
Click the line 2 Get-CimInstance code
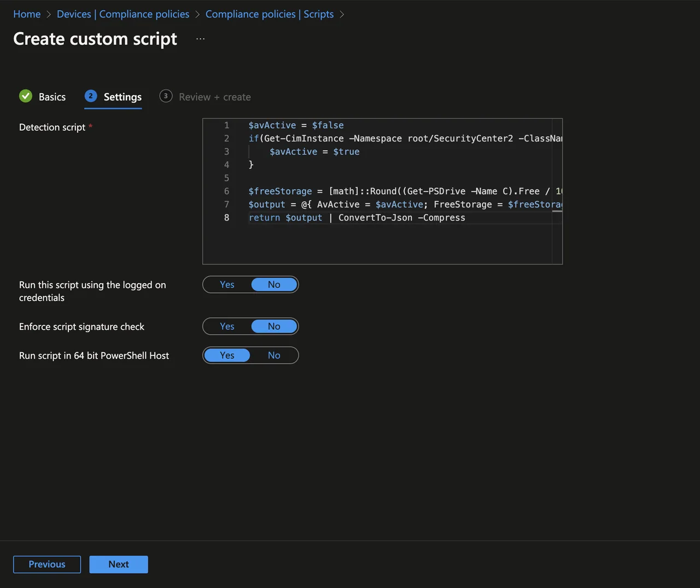[405, 138]
